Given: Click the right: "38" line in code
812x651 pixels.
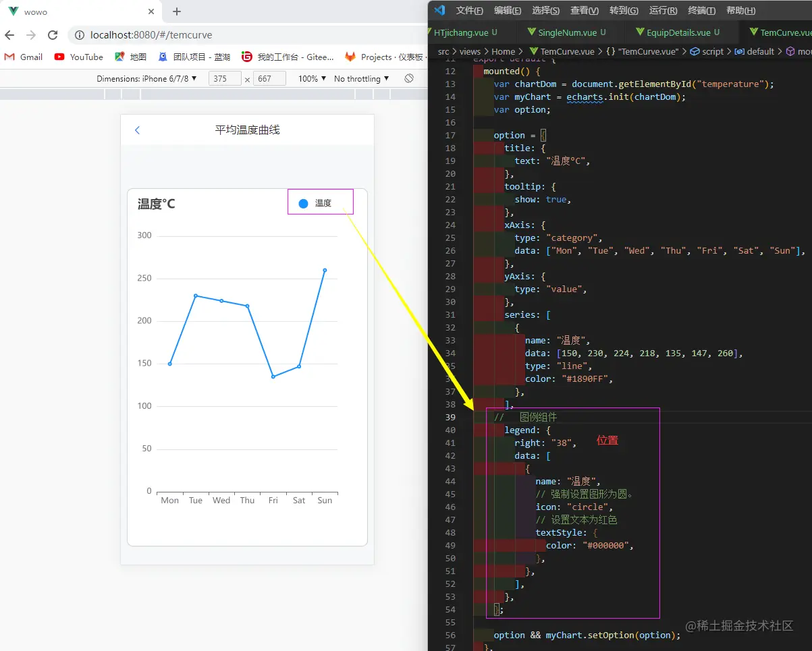Looking at the screenshot, I should coord(545,443).
